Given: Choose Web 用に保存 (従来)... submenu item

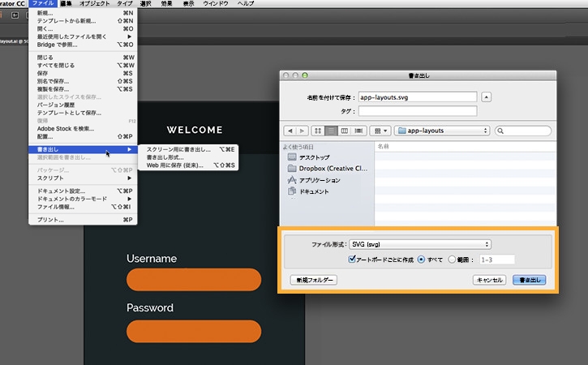Looking at the screenshot, I should pos(188,165).
